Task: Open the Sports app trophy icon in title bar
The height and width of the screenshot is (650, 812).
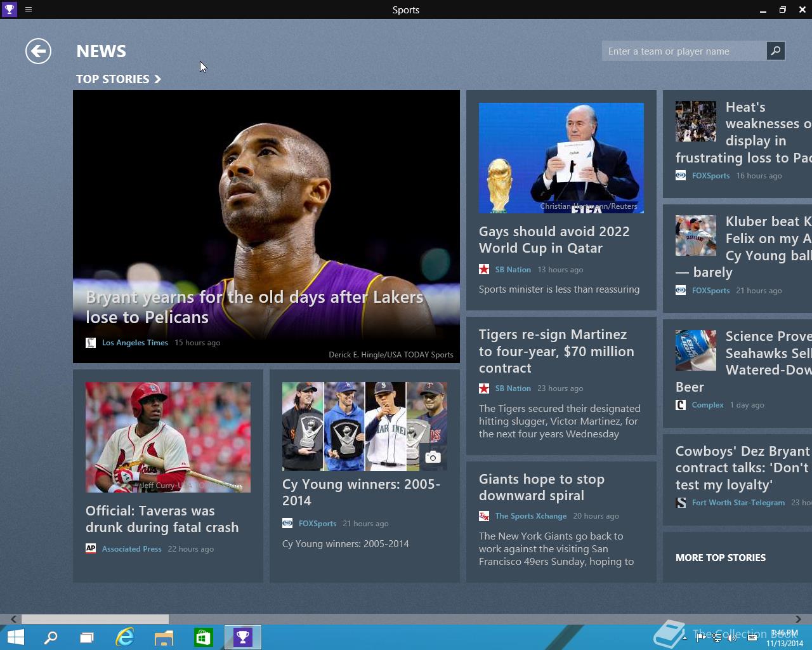Action: tap(10, 10)
